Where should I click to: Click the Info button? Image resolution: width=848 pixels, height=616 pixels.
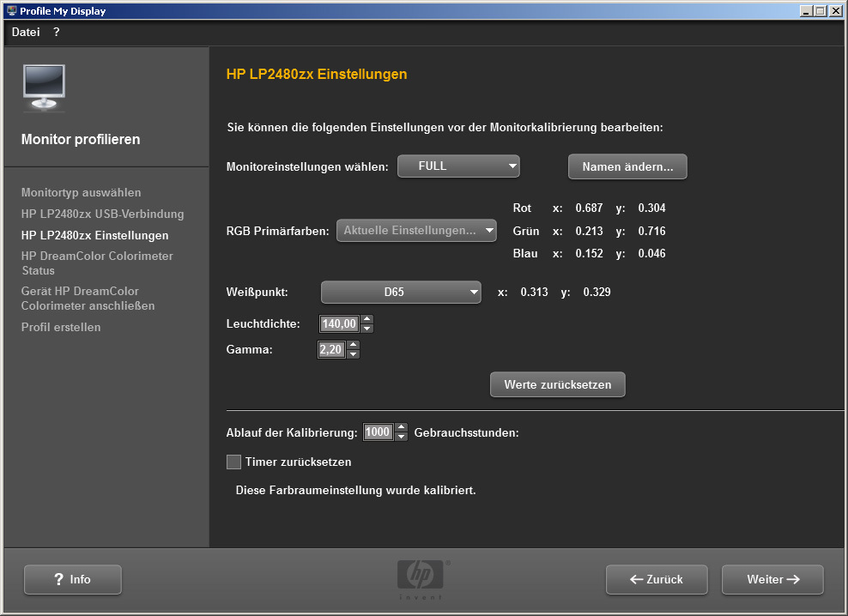point(73,579)
